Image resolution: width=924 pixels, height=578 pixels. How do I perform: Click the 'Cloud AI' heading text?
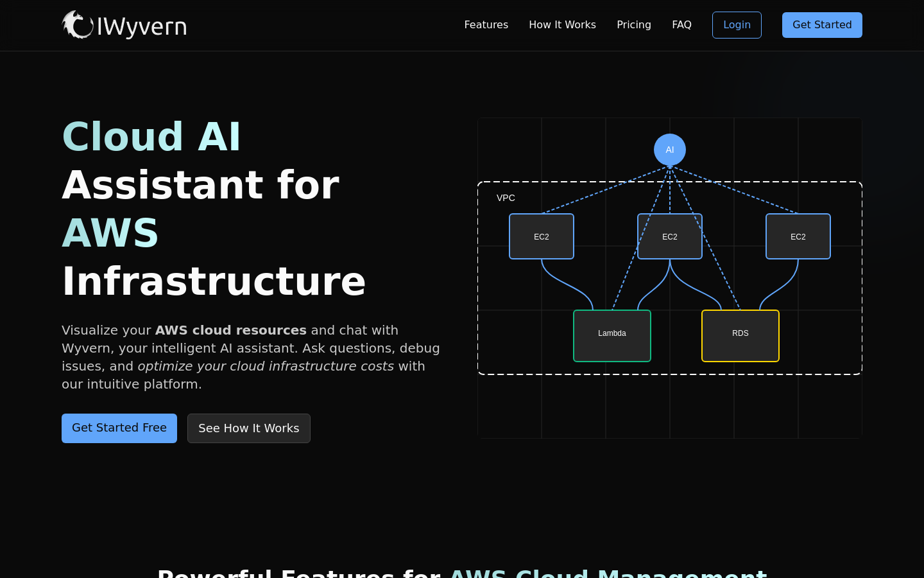click(x=151, y=136)
